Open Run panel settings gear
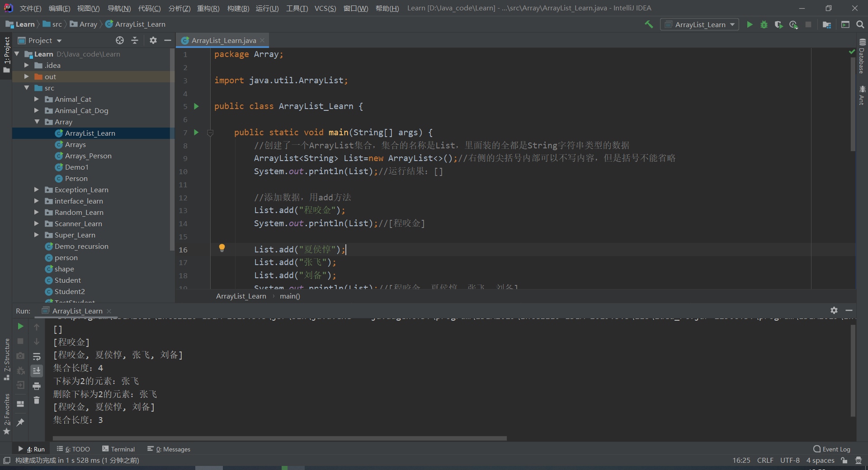 pos(834,310)
